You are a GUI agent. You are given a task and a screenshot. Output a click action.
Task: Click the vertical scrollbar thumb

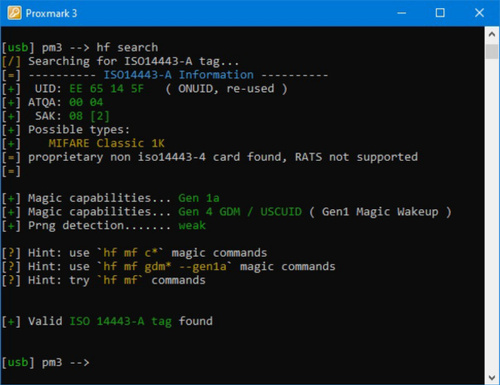[492, 51]
